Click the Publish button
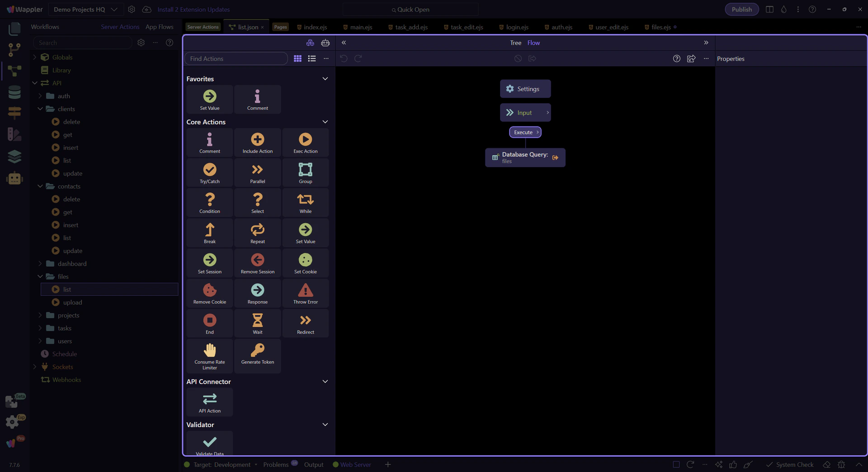The width and height of the screenshot is (868, 472). 741,10
